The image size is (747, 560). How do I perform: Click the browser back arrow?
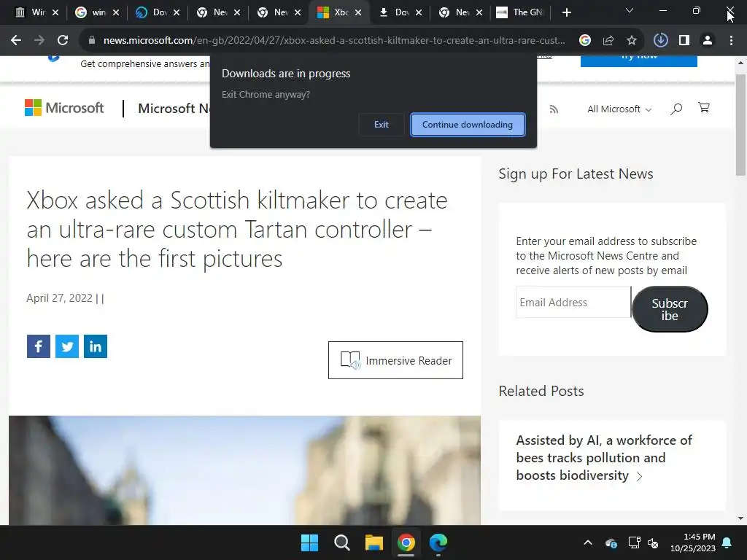[x=16, y=41]
